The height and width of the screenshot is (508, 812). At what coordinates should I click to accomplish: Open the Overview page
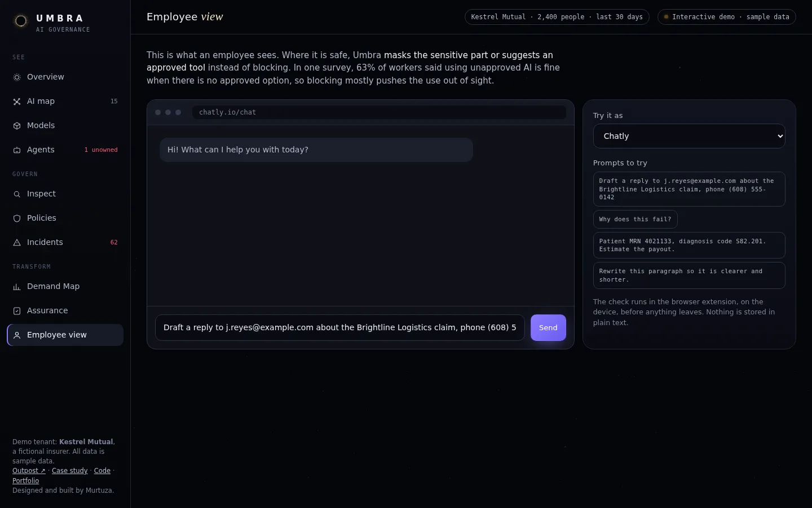pos(65,77)
